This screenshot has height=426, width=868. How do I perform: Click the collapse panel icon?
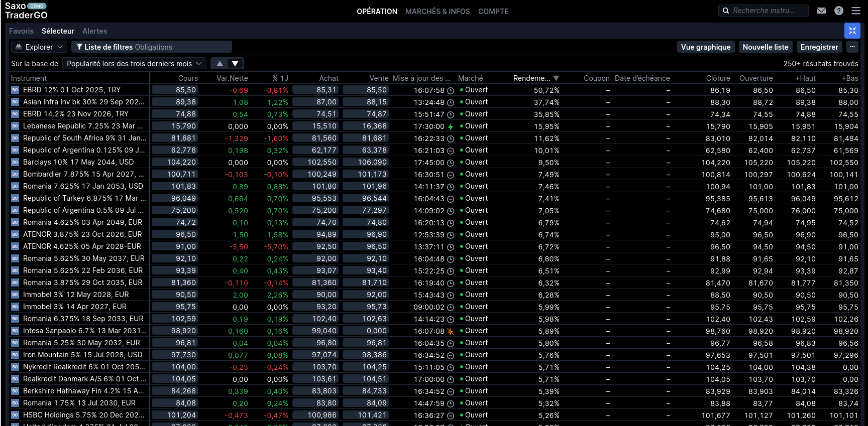coord(852,31)
